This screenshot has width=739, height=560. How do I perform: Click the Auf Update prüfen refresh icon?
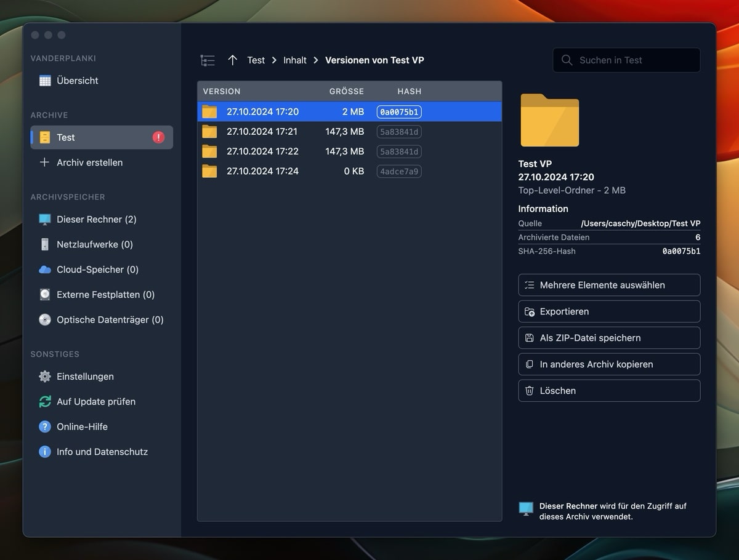[44, 401]
